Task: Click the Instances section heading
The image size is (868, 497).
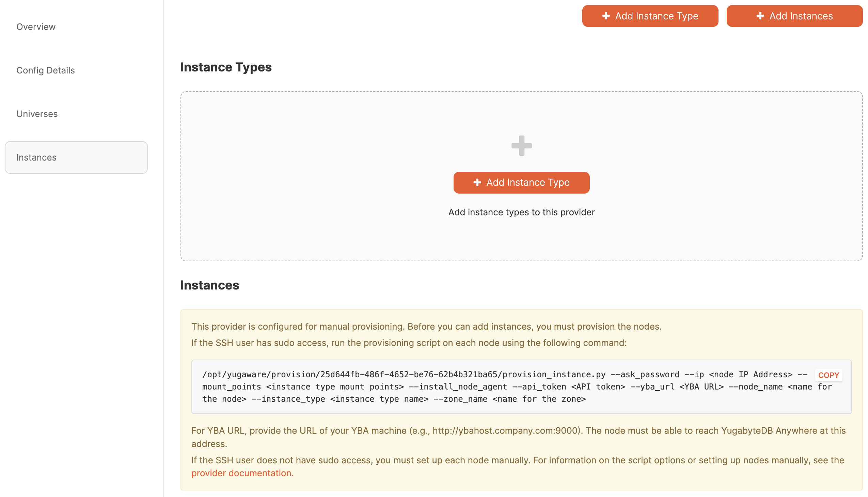Action: [210, 285]
